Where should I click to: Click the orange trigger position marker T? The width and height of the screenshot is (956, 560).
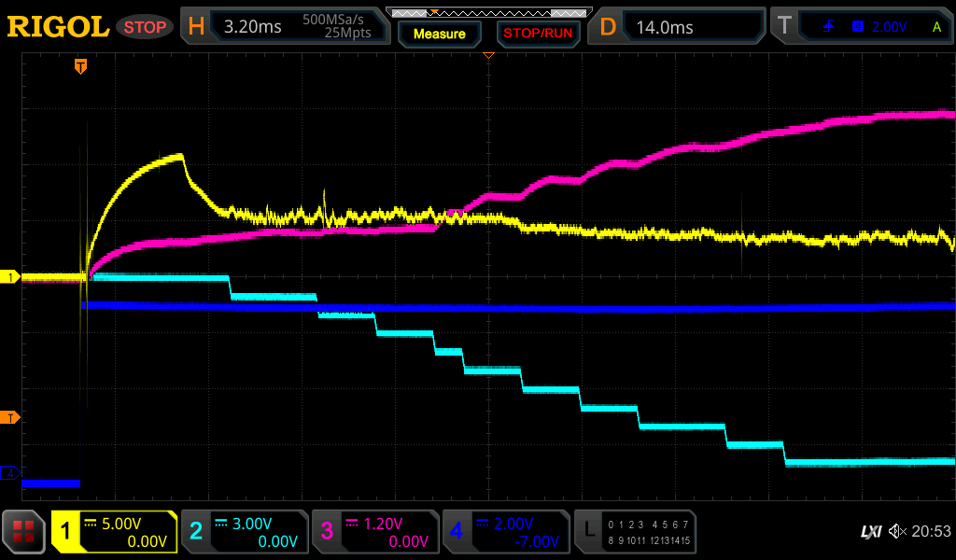point(81,66)
